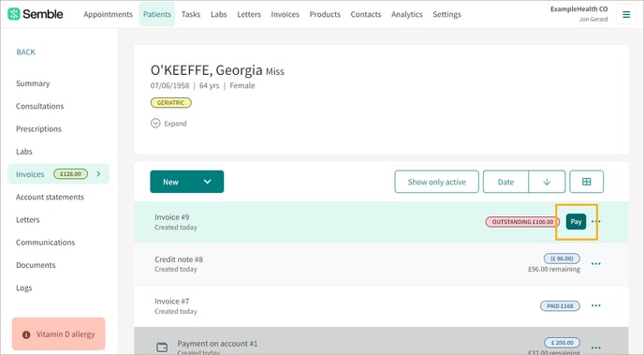644x355 pixels.
Task: Open Documents in the sidebar
Action: 36,265
